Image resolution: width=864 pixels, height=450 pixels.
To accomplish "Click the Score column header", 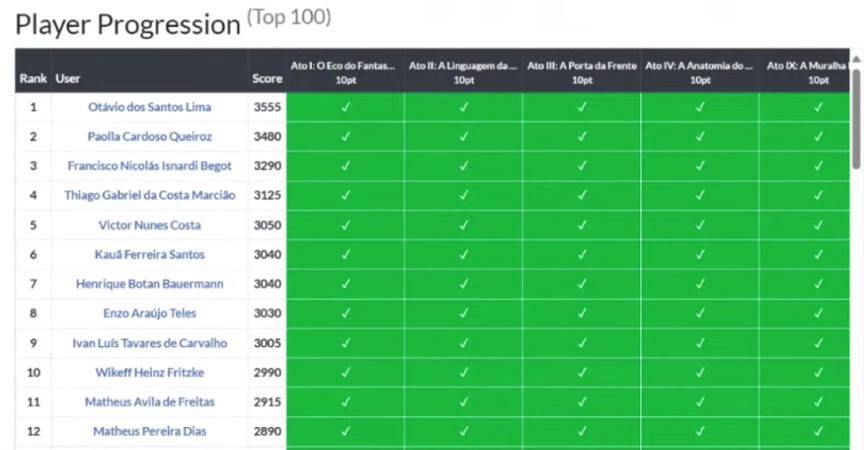I will [267, 78].
